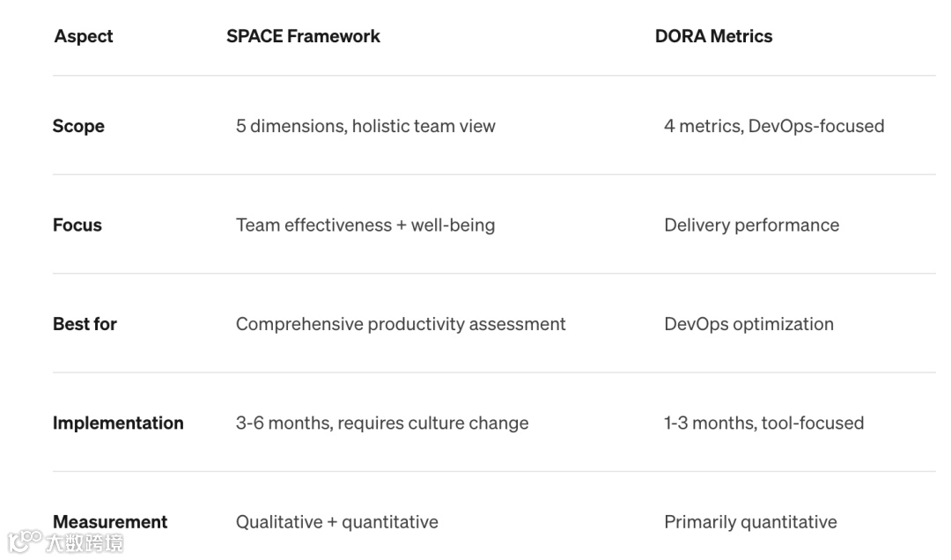Select the "Best for" row label
951x560 pixels.
click(85, 324)
